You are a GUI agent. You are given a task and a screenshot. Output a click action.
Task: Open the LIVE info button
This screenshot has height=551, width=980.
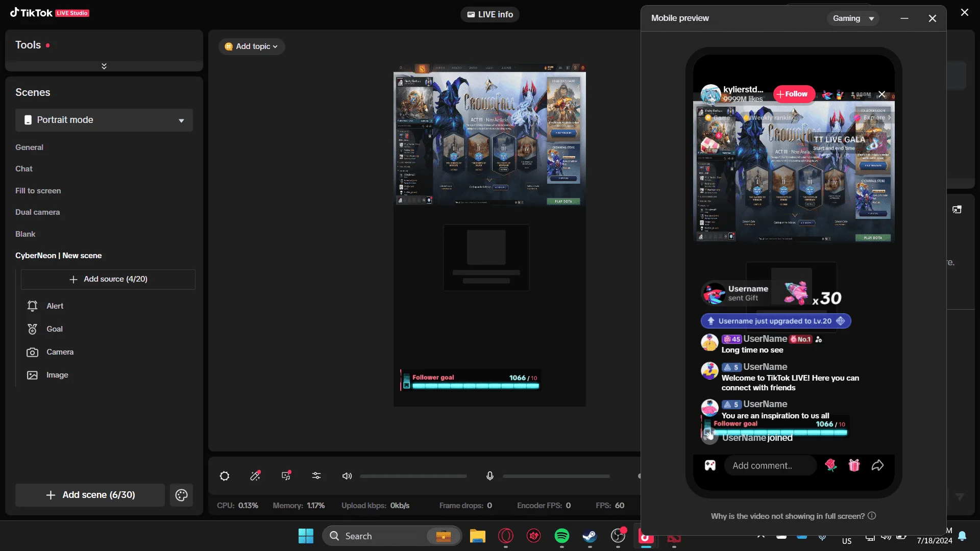coord(490,14)
